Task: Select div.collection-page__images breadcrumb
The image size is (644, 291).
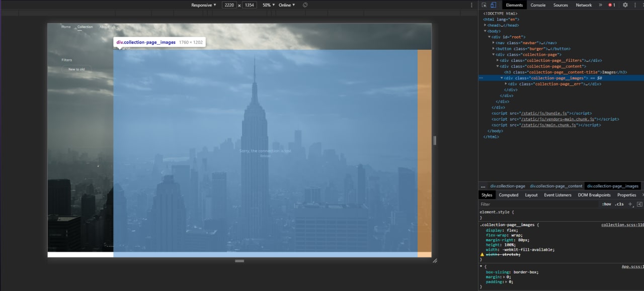Action: point(613,186)
